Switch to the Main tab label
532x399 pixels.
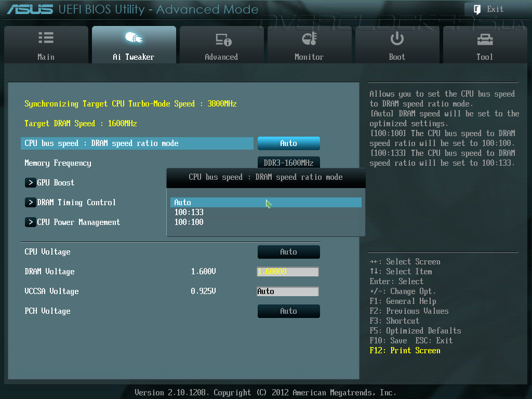(x=46, y=57)
